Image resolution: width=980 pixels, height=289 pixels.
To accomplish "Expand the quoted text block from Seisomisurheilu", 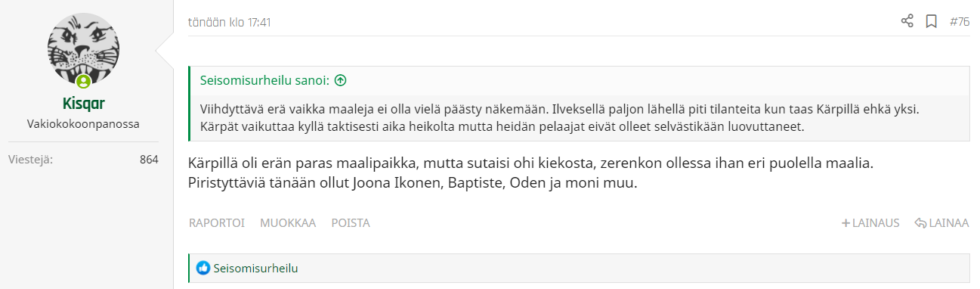I will click(x=579, y=117).
